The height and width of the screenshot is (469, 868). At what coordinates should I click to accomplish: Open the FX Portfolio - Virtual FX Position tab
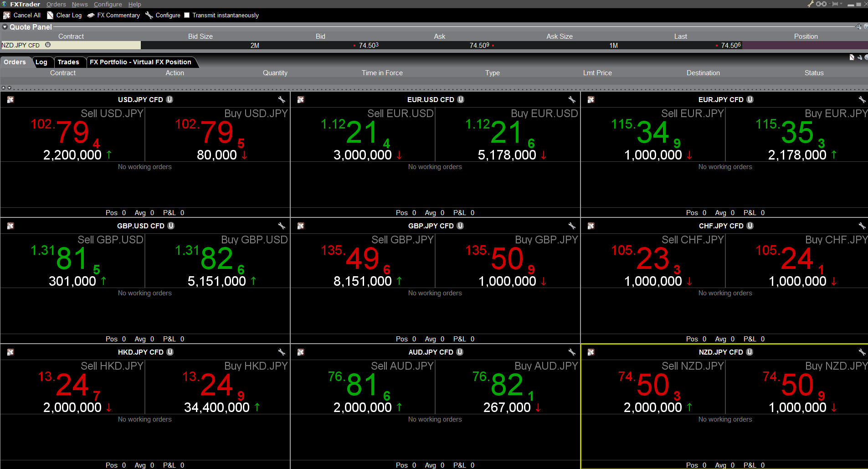140,62
